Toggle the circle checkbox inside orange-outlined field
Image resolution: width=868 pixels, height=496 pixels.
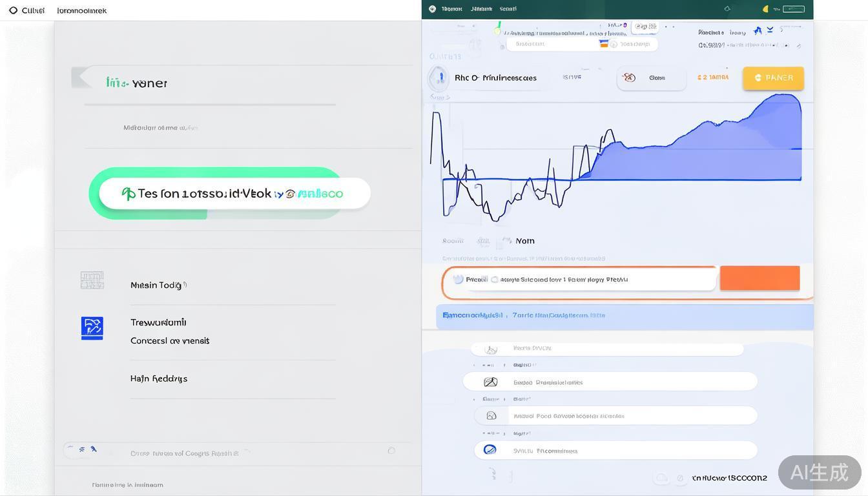[x=495, y=280]
